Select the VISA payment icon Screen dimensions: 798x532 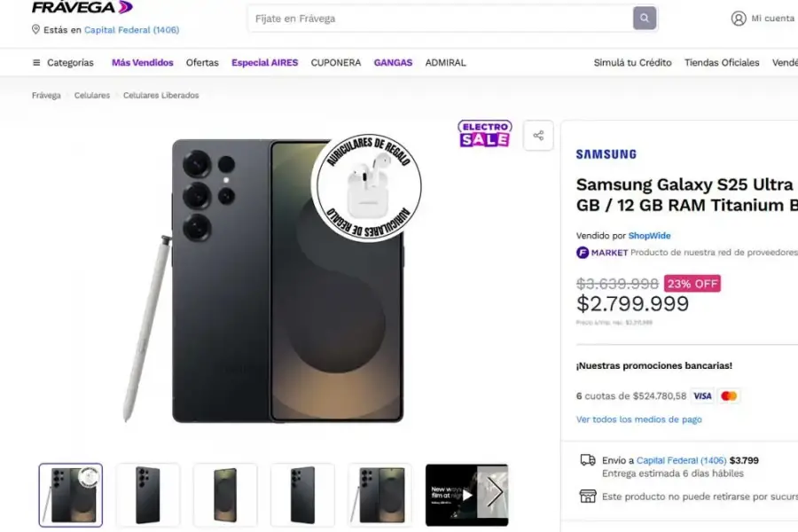pos(701,395)
